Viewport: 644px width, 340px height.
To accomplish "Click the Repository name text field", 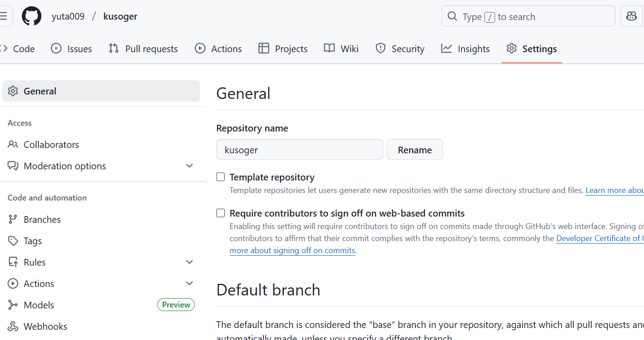I will 299,150.
